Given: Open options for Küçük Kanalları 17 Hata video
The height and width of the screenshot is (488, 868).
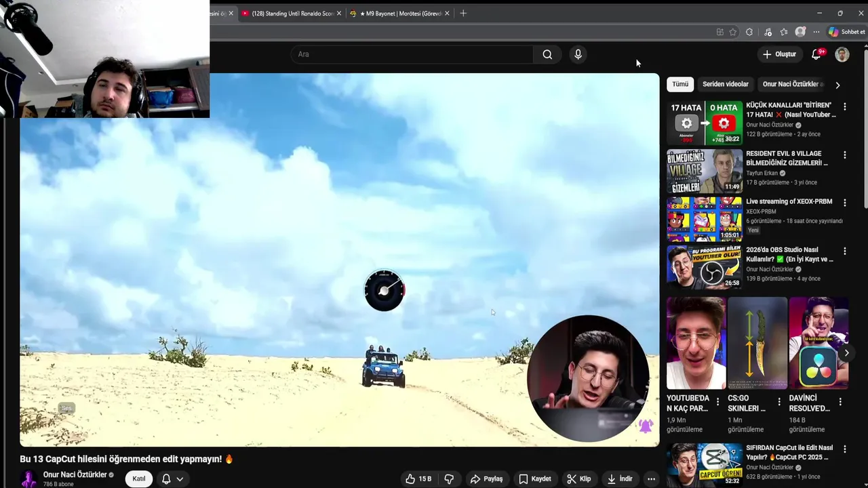Looking at the screenshot, I should 844,106.
